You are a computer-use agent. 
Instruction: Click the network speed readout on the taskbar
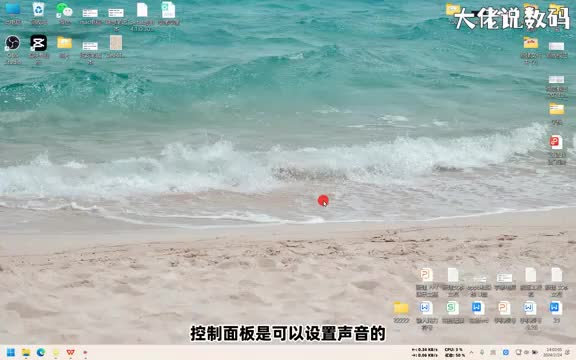pyautogui.click(x=425, y=352)
